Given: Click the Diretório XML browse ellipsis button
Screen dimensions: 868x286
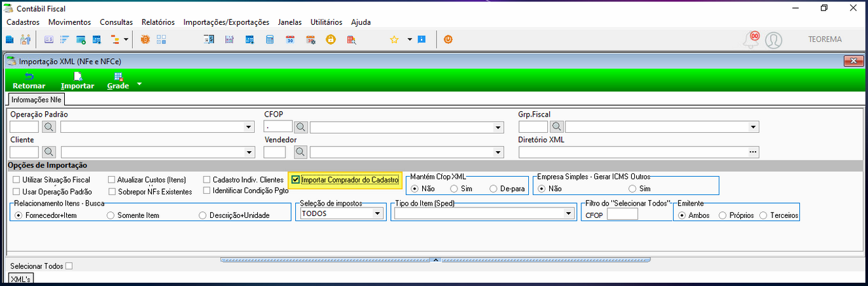Looking at the screenshot, I should coord(753,152).
